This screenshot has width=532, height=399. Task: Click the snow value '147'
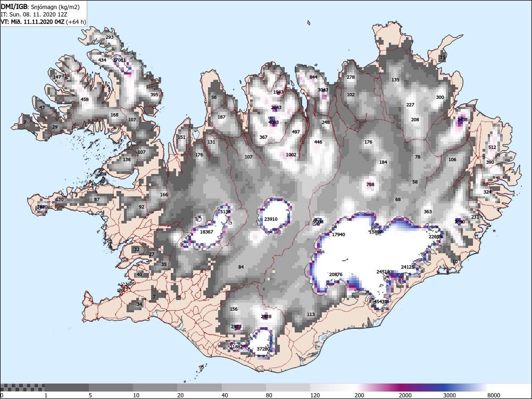(57, 77)
